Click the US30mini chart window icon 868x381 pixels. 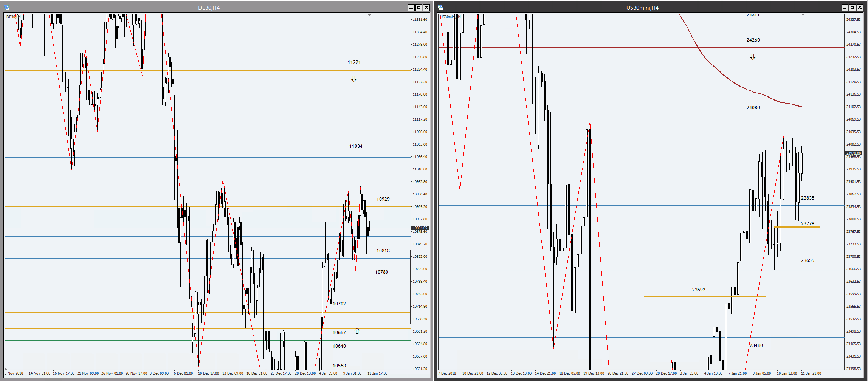tap(440, 8)
